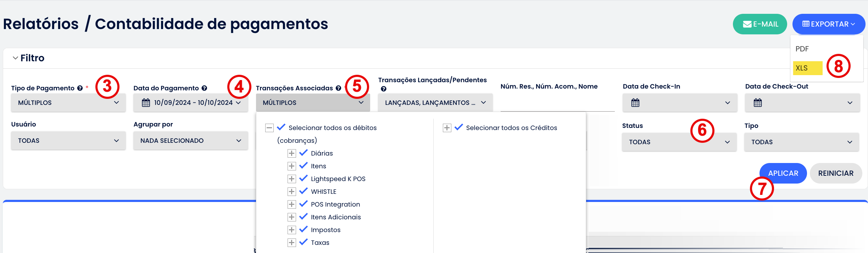The width and height of the screenshot is (868, 253).
Task: Open the Agrupar por dropdown
Action: tap(190, 141)
